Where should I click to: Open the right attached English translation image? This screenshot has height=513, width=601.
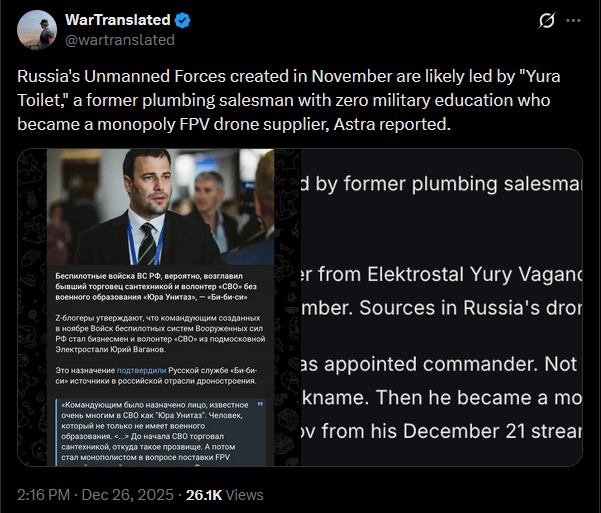point(442,308)
